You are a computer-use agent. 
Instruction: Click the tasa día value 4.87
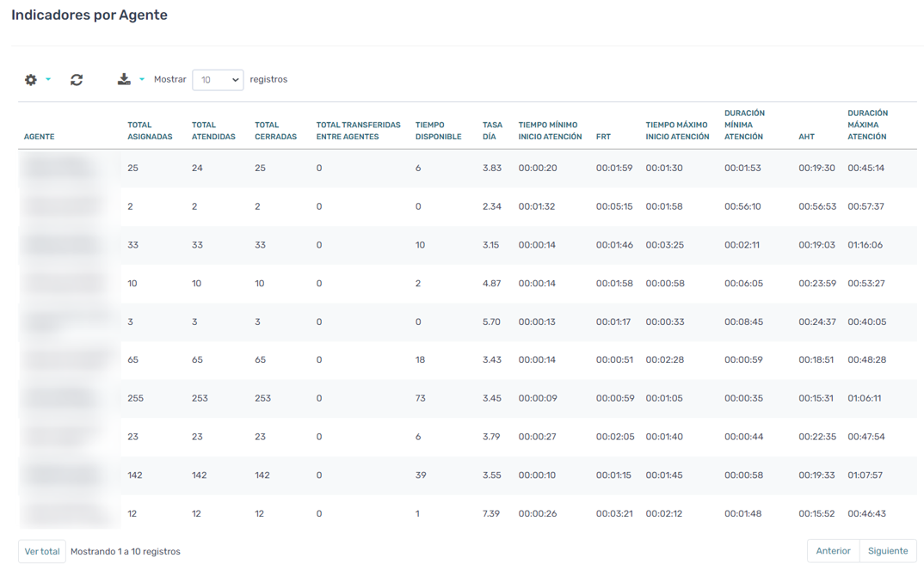491,283
